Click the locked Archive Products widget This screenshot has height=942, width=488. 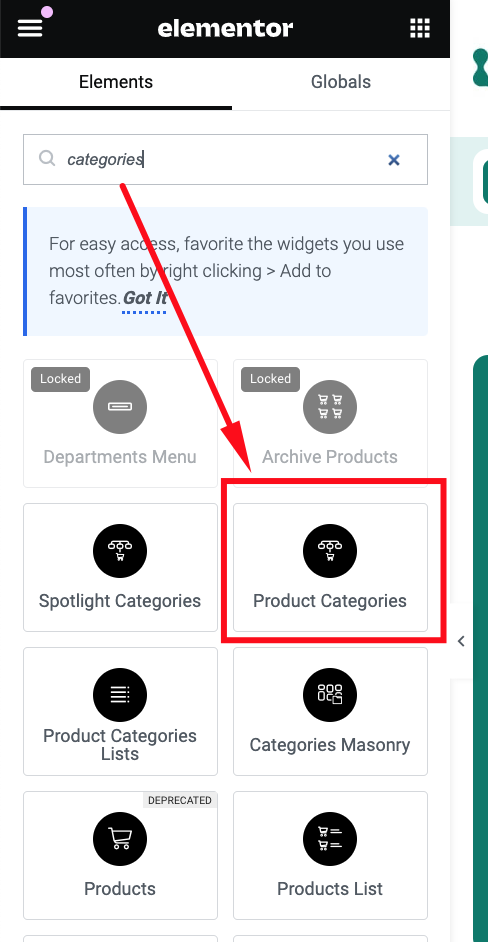pos(331,424)
